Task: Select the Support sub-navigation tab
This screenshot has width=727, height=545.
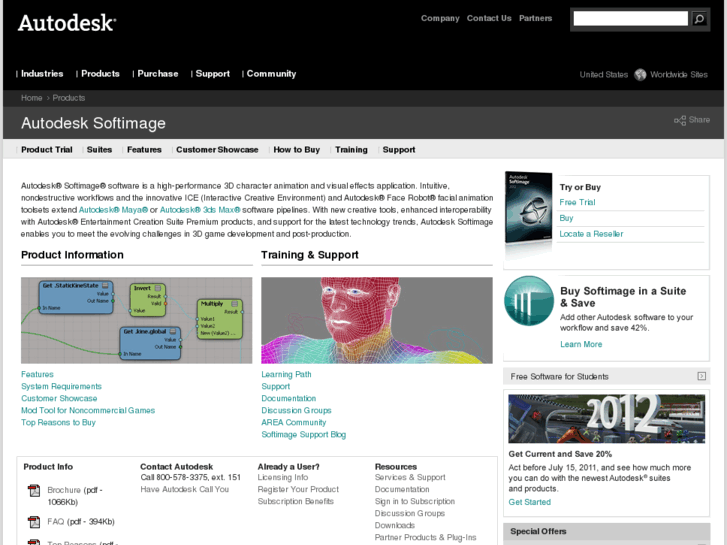Action: [x=399, y=150]
